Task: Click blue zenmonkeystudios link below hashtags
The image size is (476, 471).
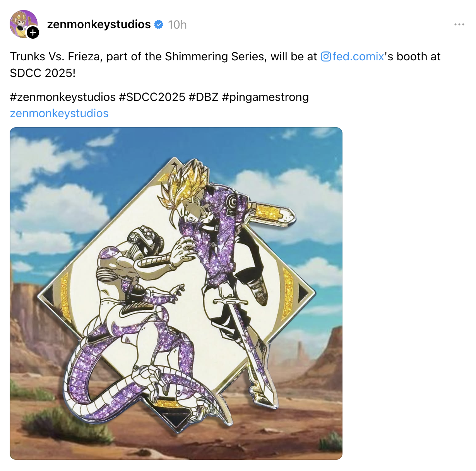Action: click(x=59, y=113)
